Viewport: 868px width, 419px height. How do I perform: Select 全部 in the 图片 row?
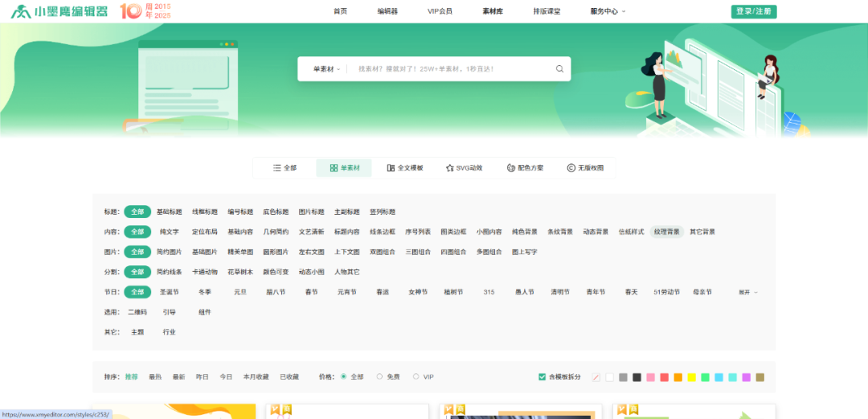tap(137, 252)
